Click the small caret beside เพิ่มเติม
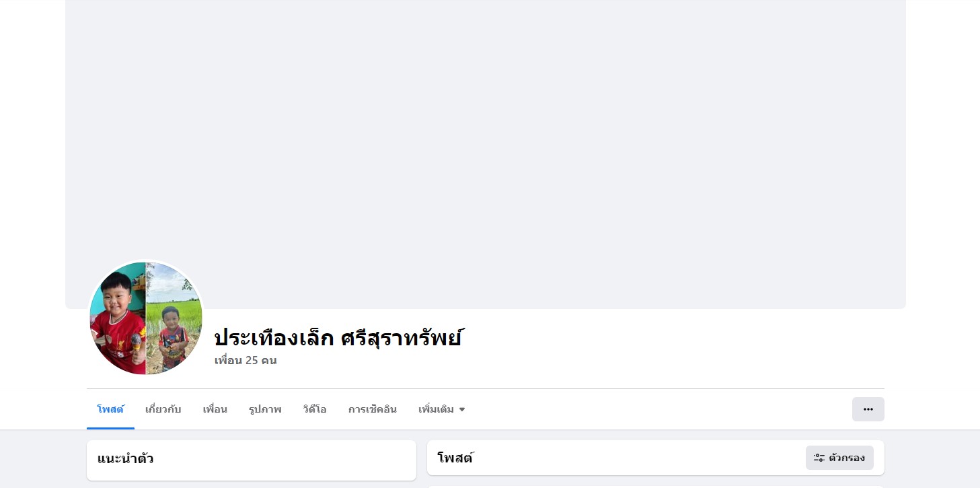Viewport: 980px width, 488px height. coord(462,409)
